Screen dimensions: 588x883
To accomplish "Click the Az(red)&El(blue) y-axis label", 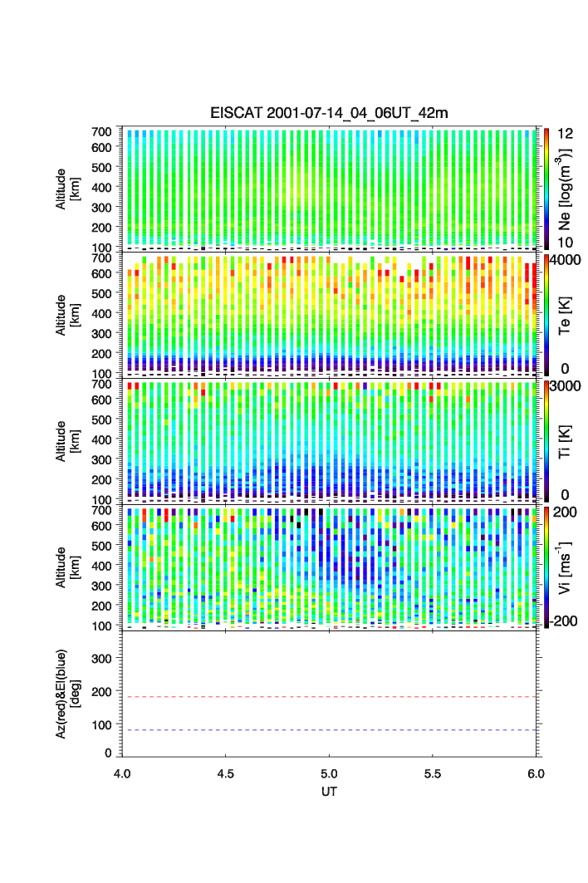I will (66, 694).
